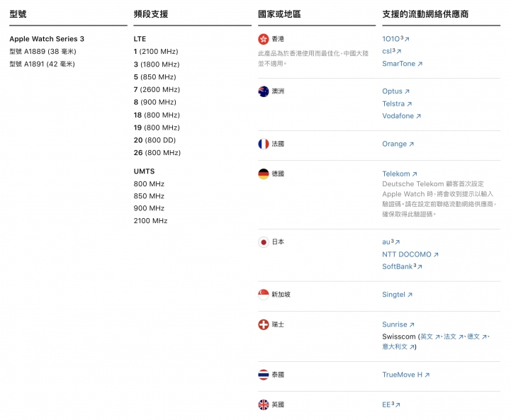Image resolution: width=511 pixels, height=420 pixels.
Task: Open the au carrier link
Action: [x=391, y=242]
